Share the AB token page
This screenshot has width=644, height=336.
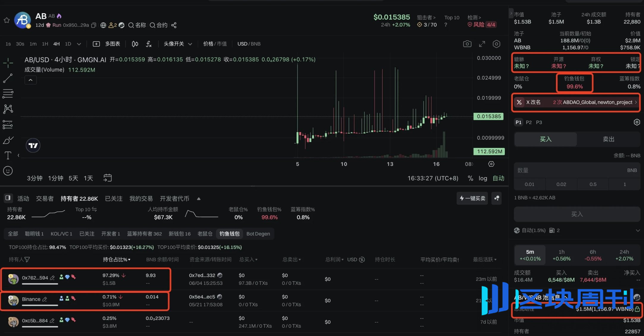[x=174, y=25]
